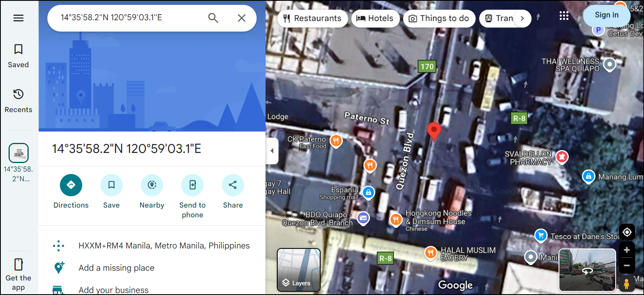
Task: Click Get the app phone icon
Action: coord(18,264)
